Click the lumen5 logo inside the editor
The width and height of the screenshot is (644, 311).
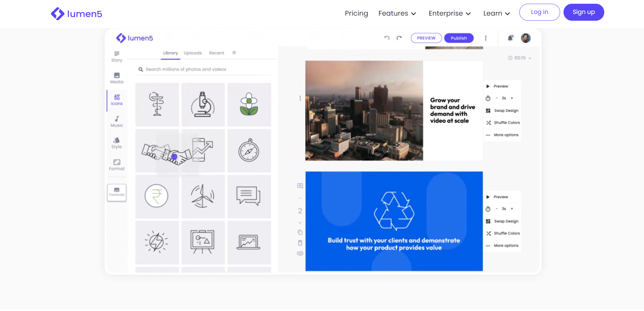coord(135,38)
